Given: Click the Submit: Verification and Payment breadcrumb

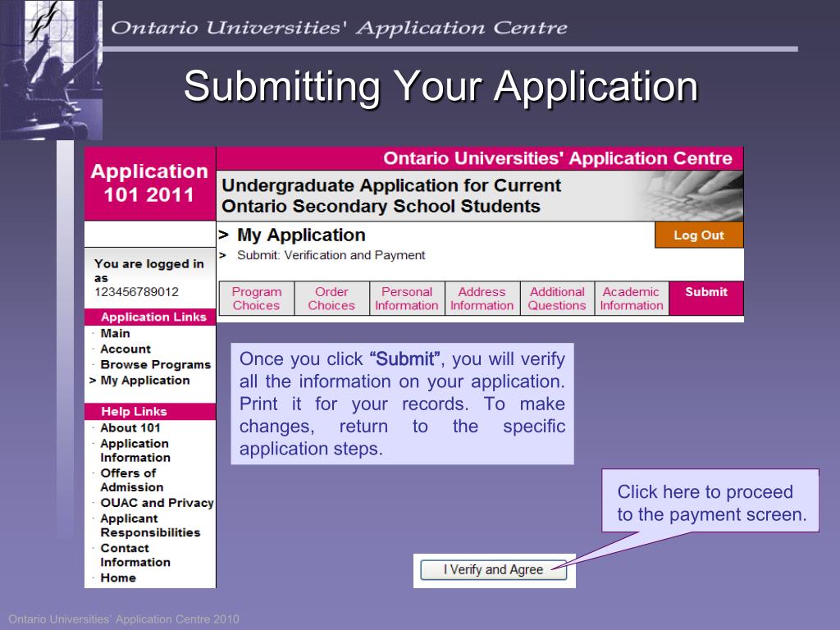Looking at the screenshot, I should point(331,256).
